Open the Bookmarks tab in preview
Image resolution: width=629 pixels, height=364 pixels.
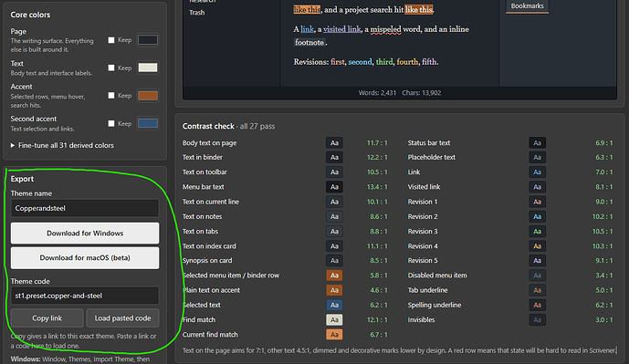tap(527, 6)
